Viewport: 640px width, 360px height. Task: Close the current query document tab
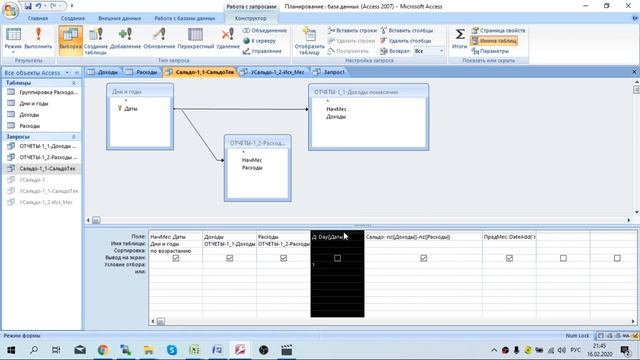[x=634, y=72]
